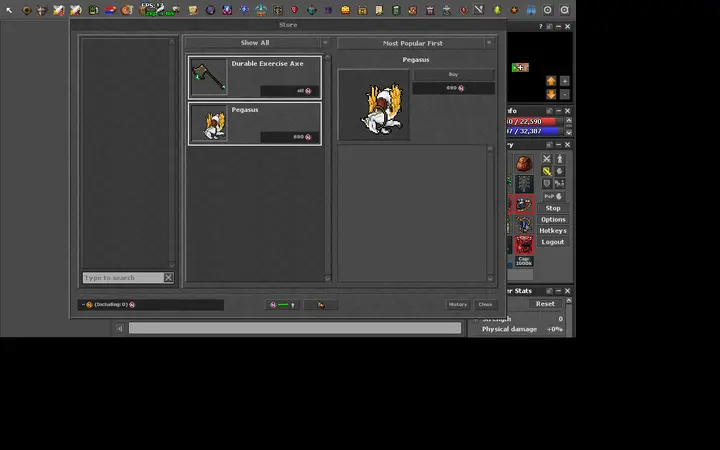Click the Stop button
The image size is (720, 450).
pos(553,208)
